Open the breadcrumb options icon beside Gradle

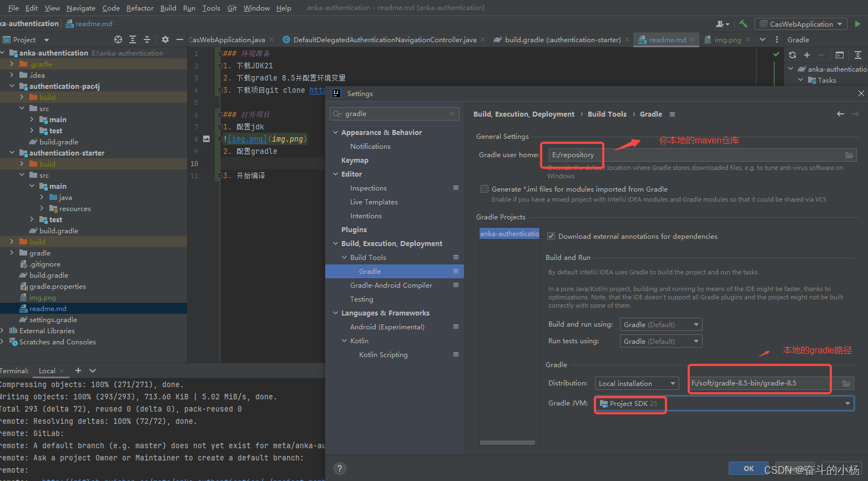(672, 114)
